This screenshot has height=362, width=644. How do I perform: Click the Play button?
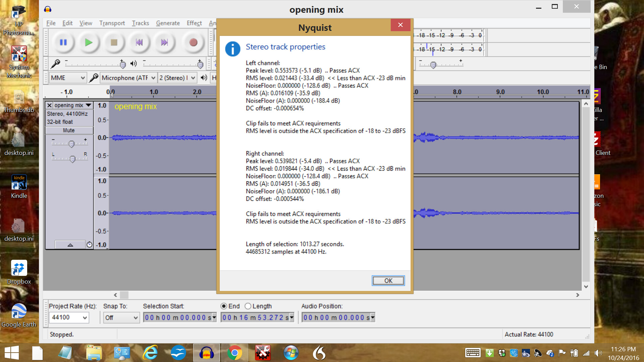pos(89,42)
